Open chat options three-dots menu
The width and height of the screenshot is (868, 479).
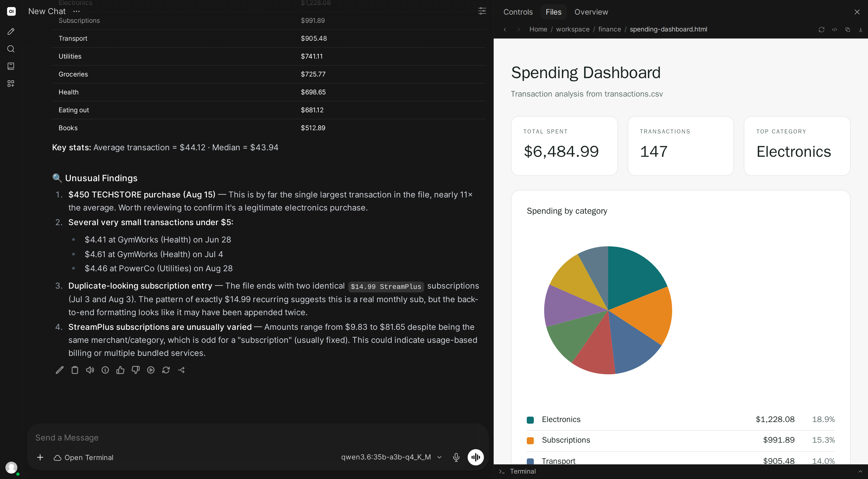76,11
